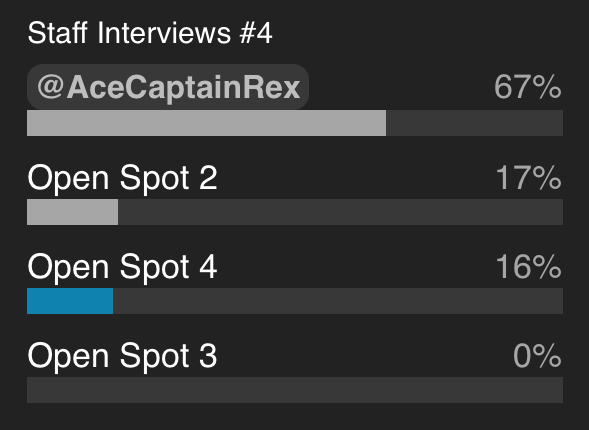This screenshot has height=430, width=589.
Task: Click the unfilled part of the 17% bar
Action: 340,212
